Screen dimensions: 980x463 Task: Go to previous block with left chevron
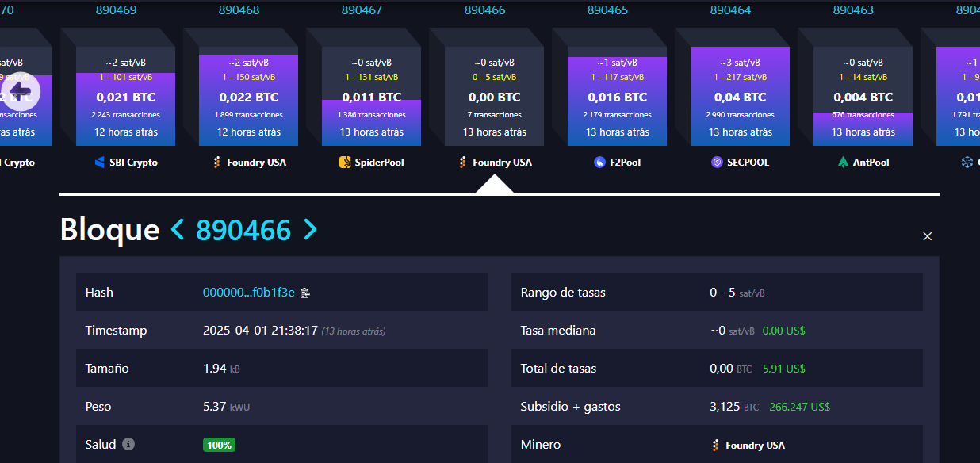pos(178,230)
